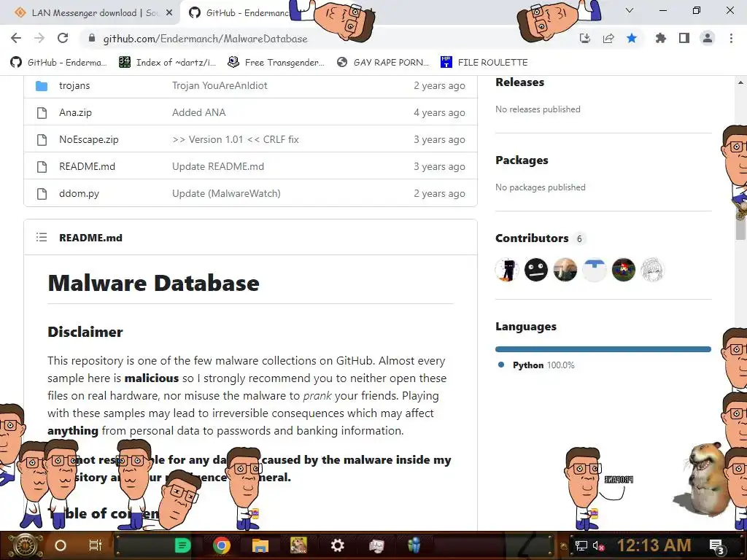The width and height of the screenshot is (747, 560).
Task: Open the Packages section heading
Action: [522, 160]
